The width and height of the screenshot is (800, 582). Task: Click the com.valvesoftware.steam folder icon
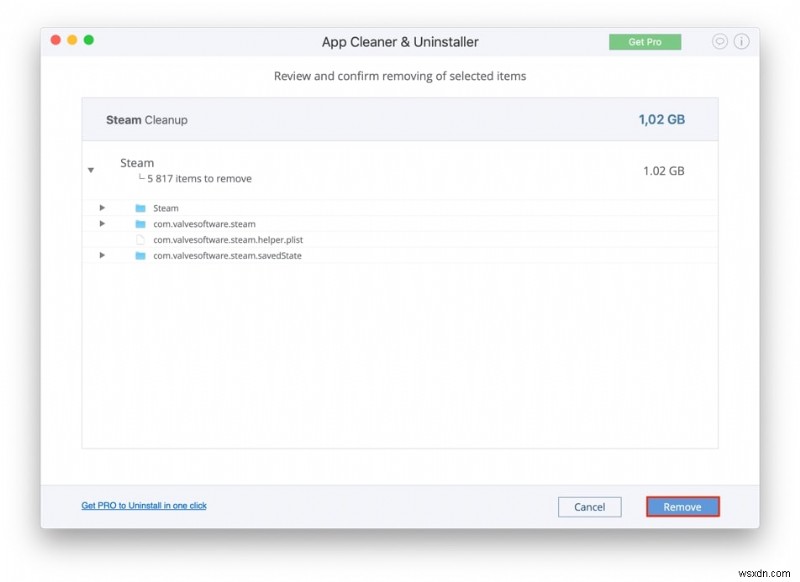coord(143,224)
